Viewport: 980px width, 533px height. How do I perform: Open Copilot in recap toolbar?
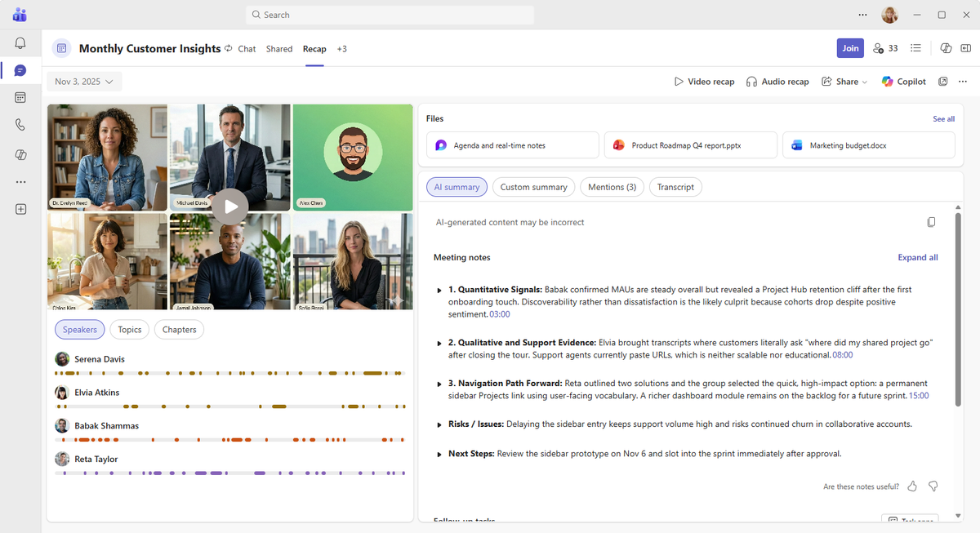point(903,82)
